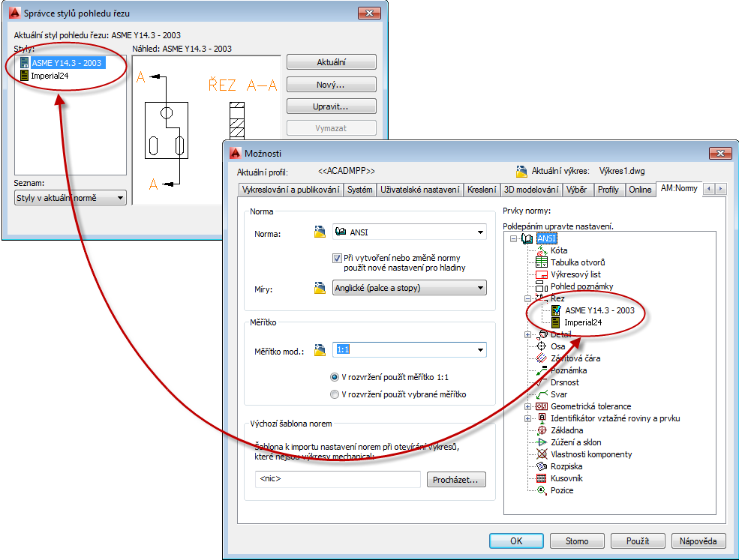Select Imperial24 in Správce stylů list
The width and height of the screenshot is (739, 560).
point(50,76)
